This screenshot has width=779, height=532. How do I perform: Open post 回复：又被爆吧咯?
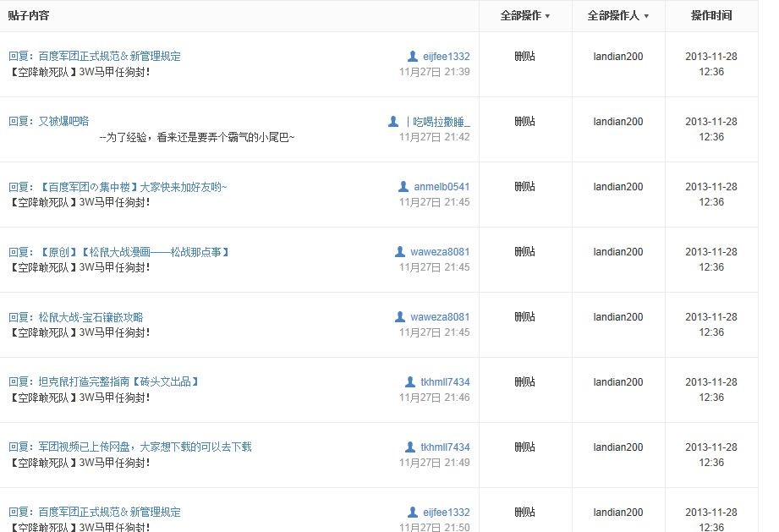tap(49, 121)
